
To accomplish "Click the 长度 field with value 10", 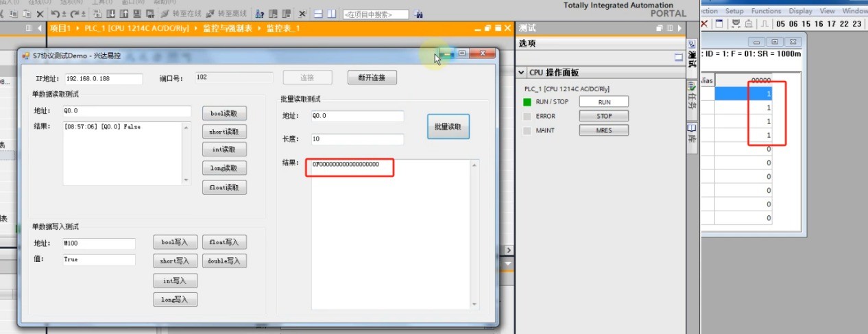I will 357,139.
